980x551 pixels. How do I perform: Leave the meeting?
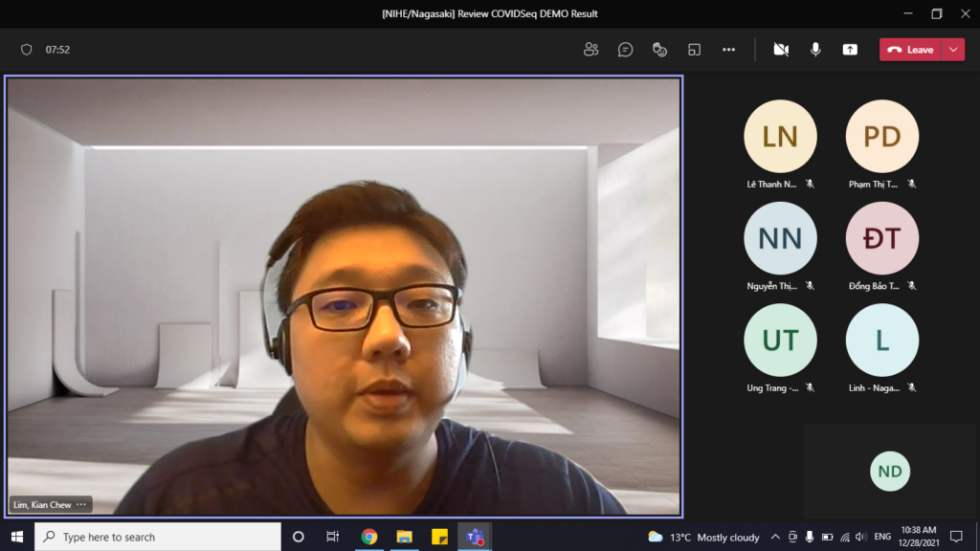point(911,50)
